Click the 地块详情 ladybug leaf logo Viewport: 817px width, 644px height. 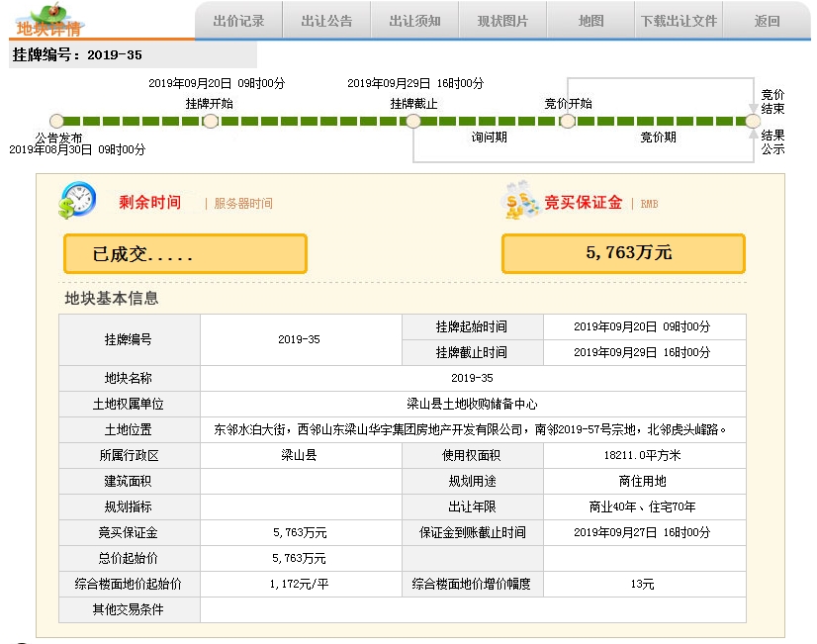click(49, 20)
